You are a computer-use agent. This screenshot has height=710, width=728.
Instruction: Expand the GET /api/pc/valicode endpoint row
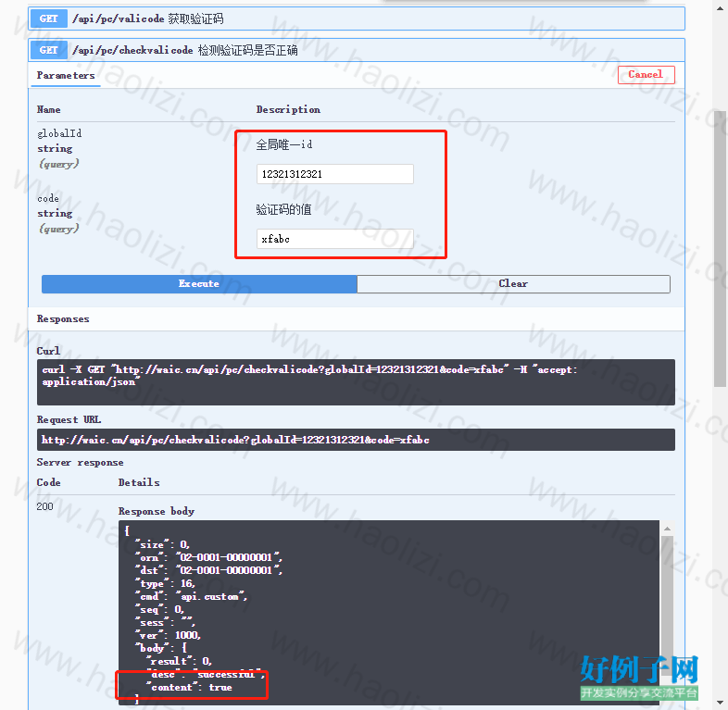pos(356,19)
